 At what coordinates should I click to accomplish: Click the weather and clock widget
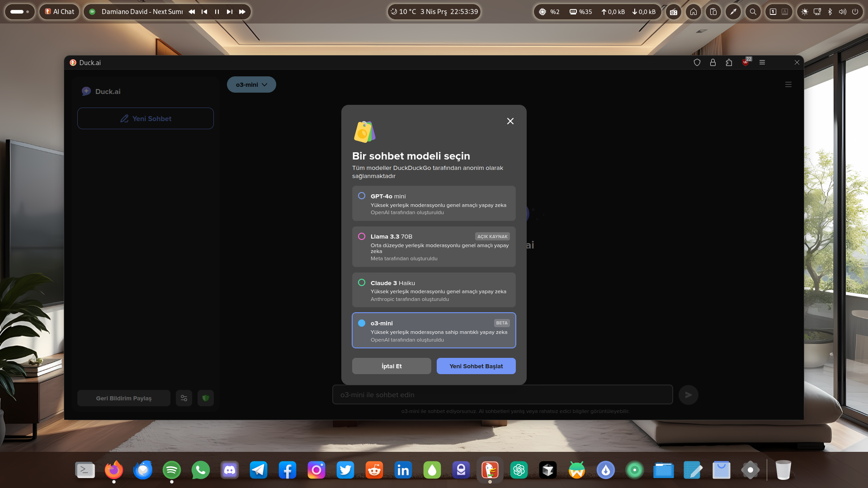pyautogui.click(x=434, y=12)
